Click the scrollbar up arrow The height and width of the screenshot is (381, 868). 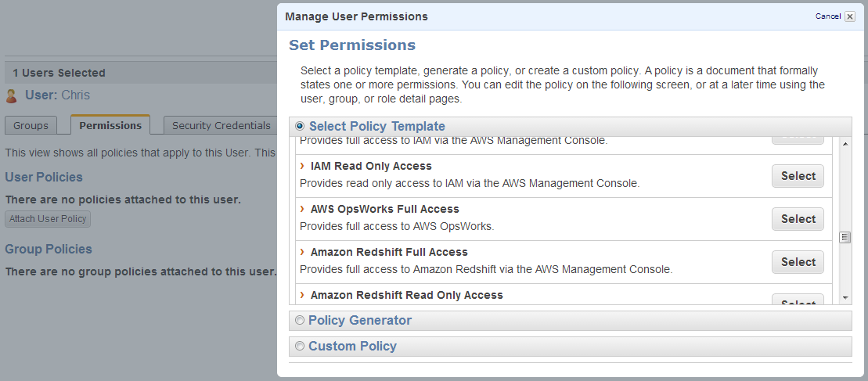click(845, 144)
